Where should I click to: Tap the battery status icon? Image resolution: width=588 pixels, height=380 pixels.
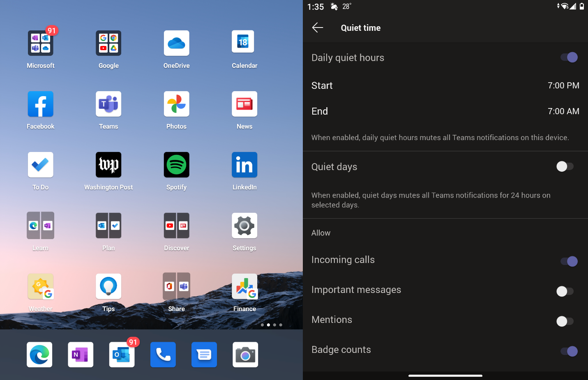[x=582, y=6]
